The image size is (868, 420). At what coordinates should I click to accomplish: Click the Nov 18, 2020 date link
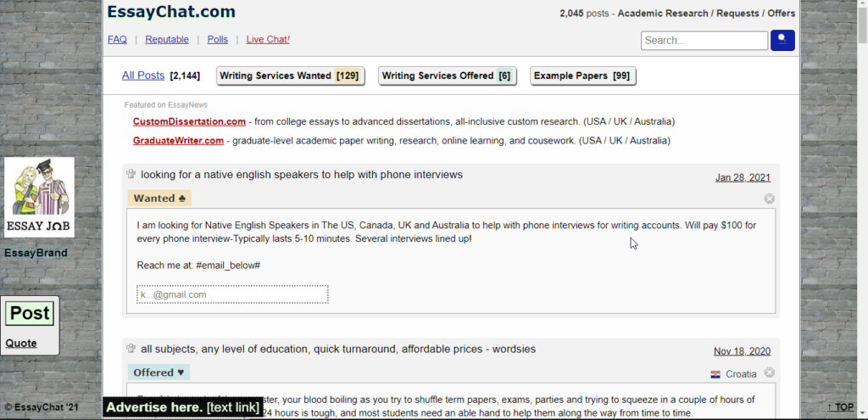[742, 351]
